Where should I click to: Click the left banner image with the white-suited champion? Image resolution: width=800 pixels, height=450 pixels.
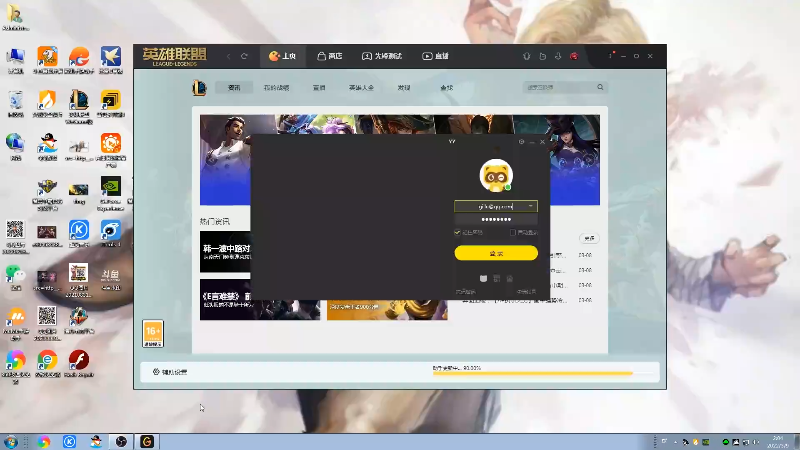pos(225,160)
